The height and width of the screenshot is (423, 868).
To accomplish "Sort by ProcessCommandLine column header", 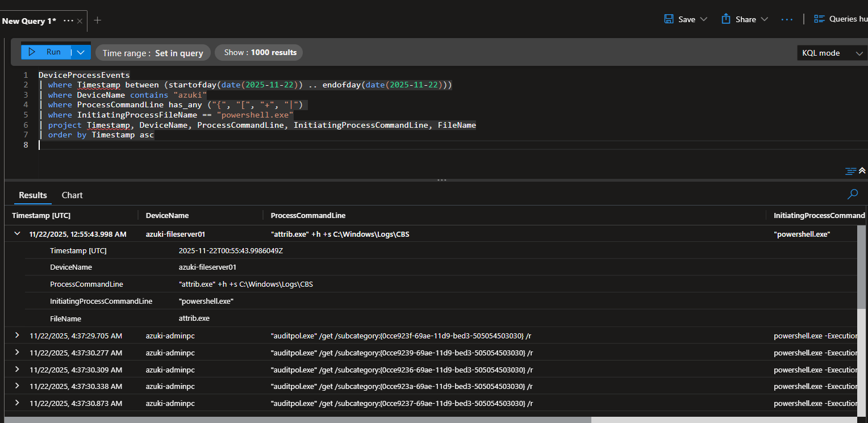I will point(308,215).
